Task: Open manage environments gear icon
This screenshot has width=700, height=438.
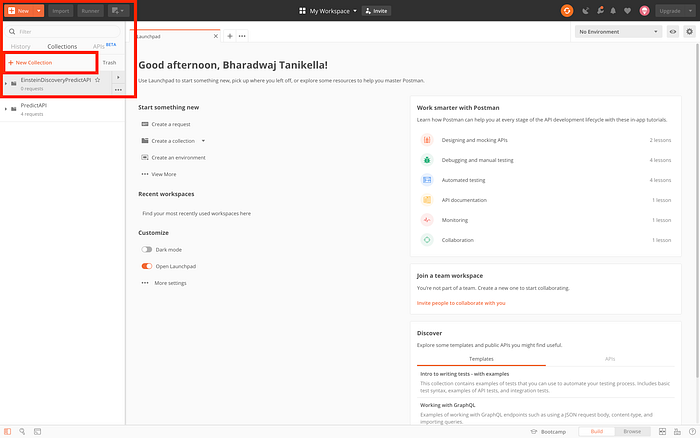Action: [690, 32]
